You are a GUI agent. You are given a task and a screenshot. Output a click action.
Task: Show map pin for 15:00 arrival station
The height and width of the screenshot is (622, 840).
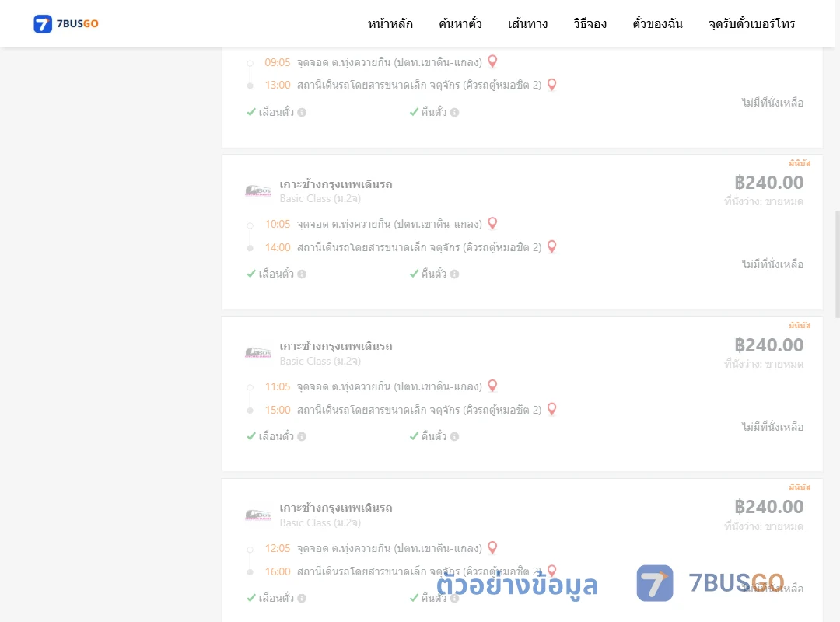(551, 409)
